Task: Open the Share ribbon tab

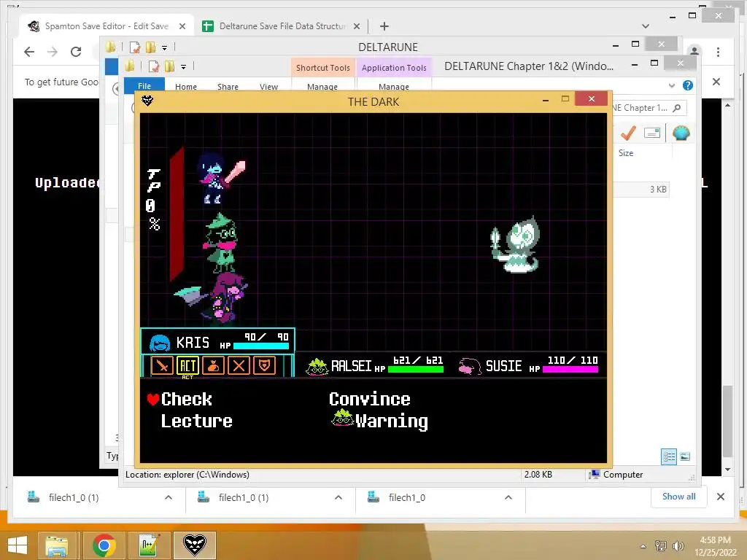Action: click(228, 87)
